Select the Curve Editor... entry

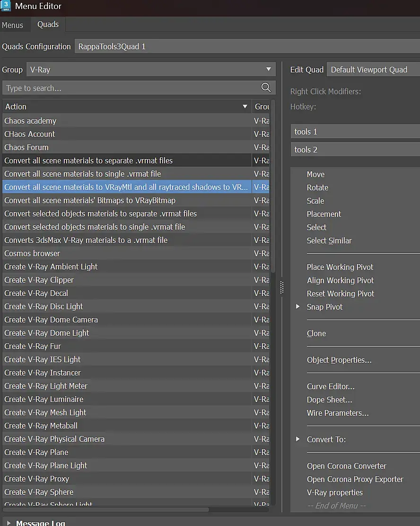click(331, 386)
